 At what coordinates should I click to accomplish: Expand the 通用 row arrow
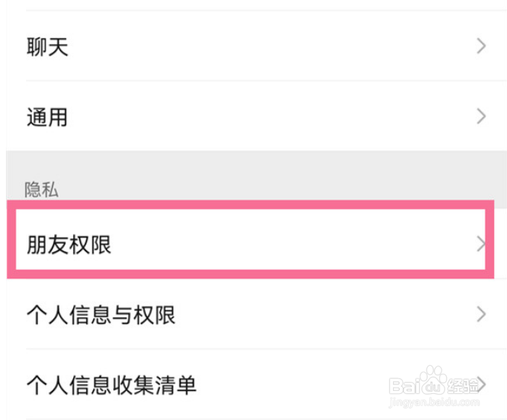(x=481, y=116)
